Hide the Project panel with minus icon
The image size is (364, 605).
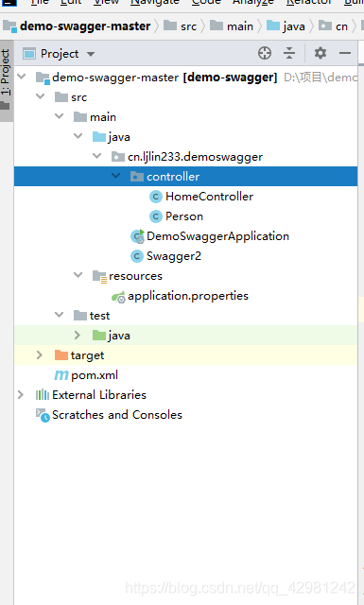(345, 53)
